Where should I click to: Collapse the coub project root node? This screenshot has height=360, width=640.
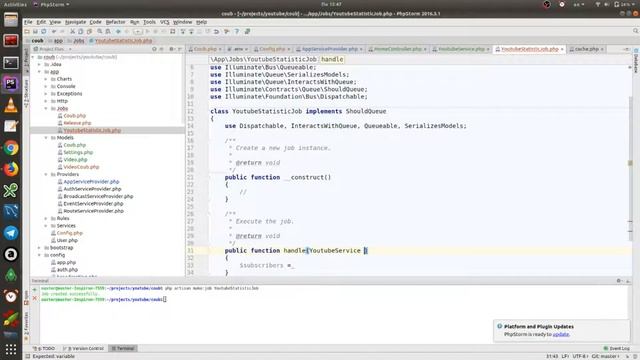point(33,57)
